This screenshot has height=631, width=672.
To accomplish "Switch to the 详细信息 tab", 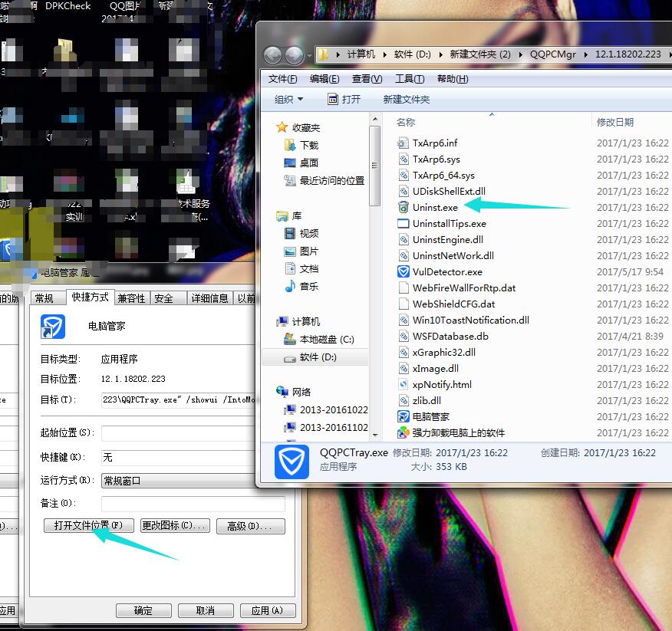I will click(209, 298).
